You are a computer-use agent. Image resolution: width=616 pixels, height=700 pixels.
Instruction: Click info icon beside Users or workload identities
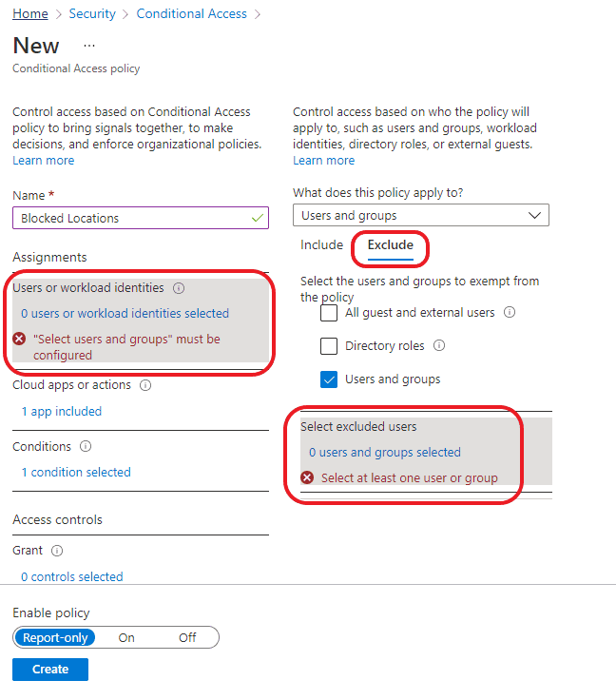click(x=179, y=288)
